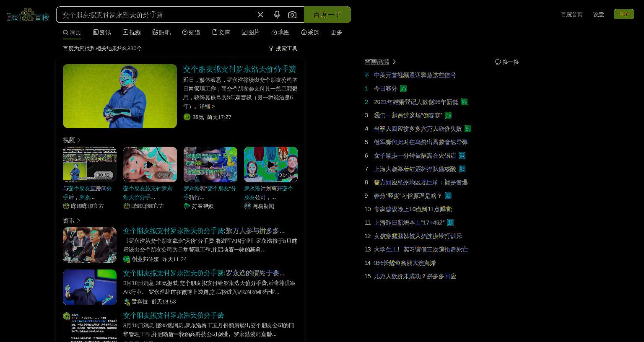
Task: Open hot topic 大学生工厂实习请假三次遭拒后死亡
Action: click(x=421, y=249)
